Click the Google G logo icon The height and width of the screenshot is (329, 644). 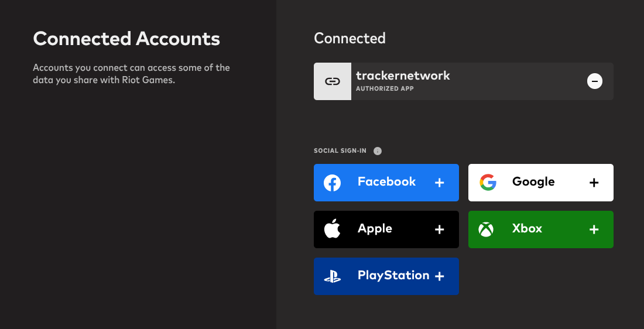[x=488, y=183]
